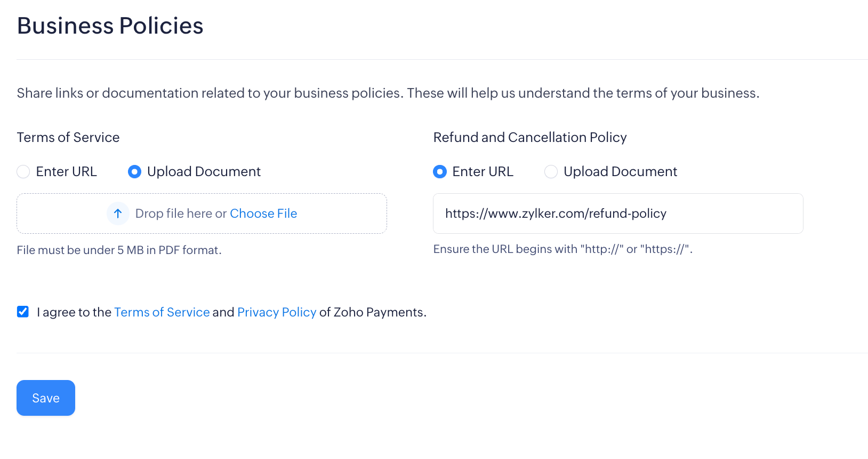Click the refund policy URL field
This screenshot has width=868, height=459.
tap(617, 213)
